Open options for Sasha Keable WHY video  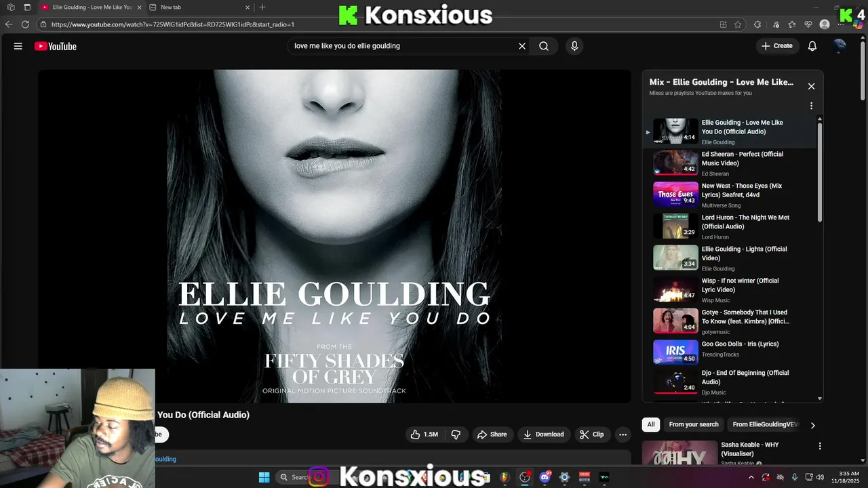pyautogui.click(x=820, y=446)
